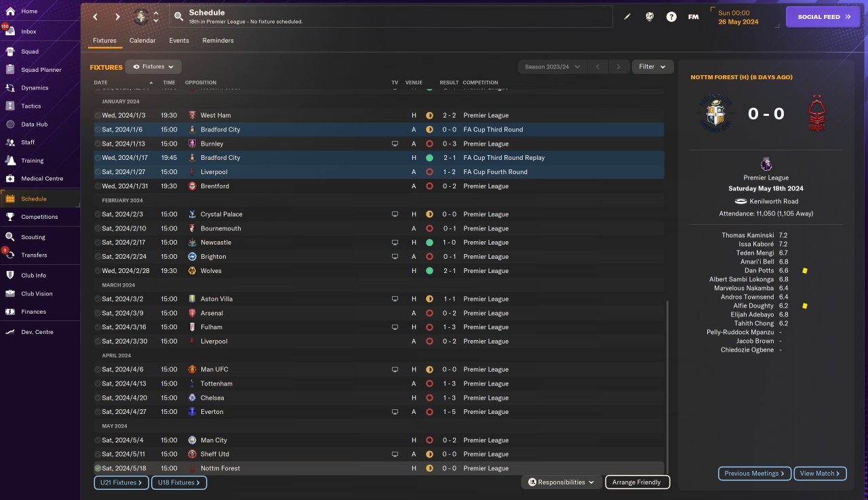
Task: Open the Tactics screen
Action: pyautogui.click(x=31, y=106)
